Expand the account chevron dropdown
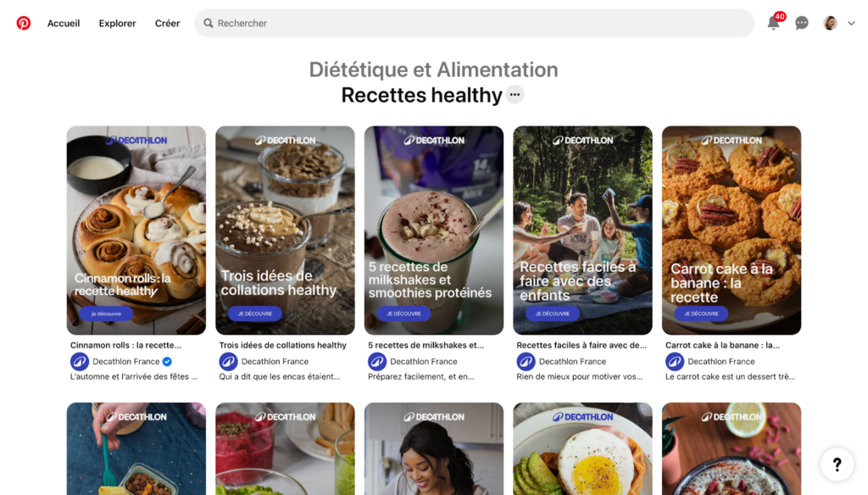This screenshot has height=495, width=868. [851, 23]
